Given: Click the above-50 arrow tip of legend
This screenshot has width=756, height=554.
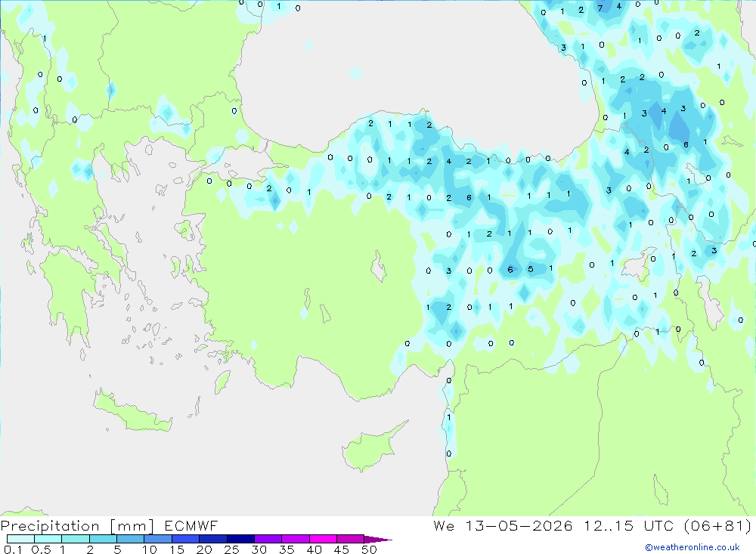Looking at the screenshot, I should 378,539.
